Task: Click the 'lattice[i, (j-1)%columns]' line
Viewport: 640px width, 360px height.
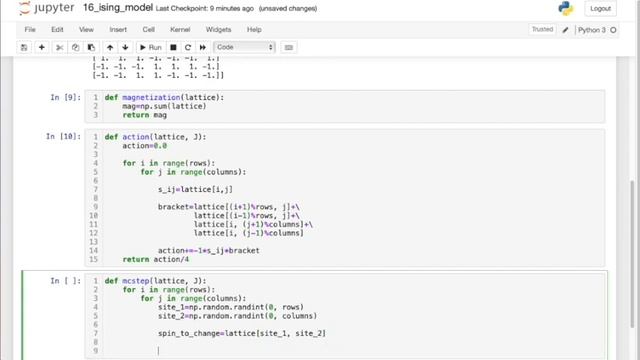Action: coord(249,233)
